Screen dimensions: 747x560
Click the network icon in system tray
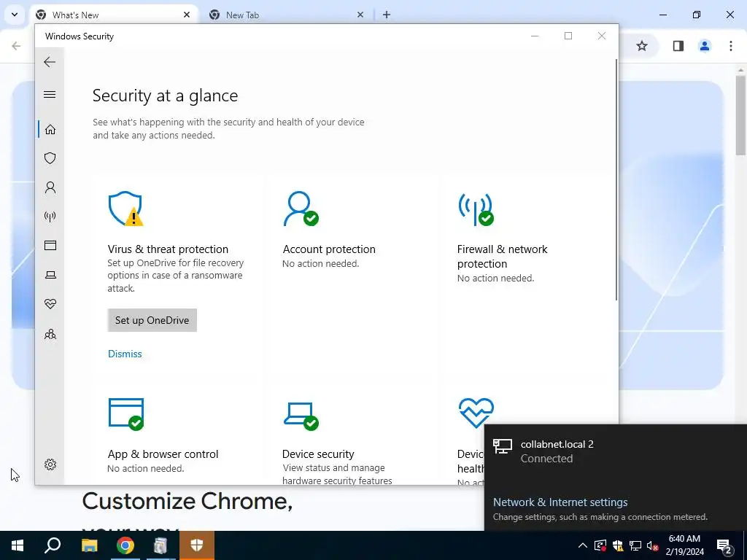[x=635, y=545]
